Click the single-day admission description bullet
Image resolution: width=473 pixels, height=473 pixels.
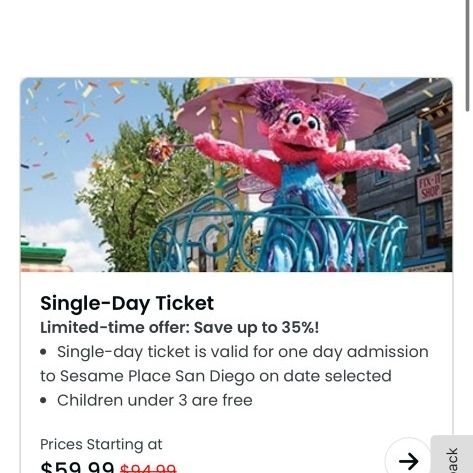(234, 364)
